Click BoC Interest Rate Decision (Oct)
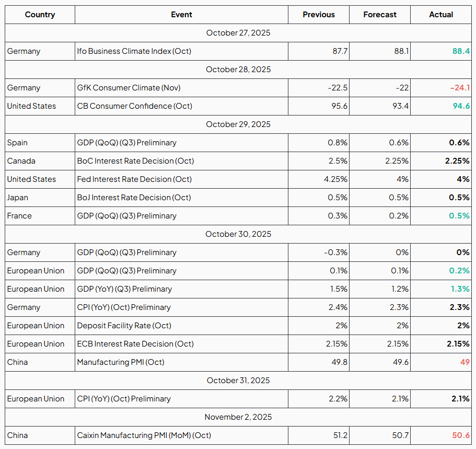 [135, 161]
